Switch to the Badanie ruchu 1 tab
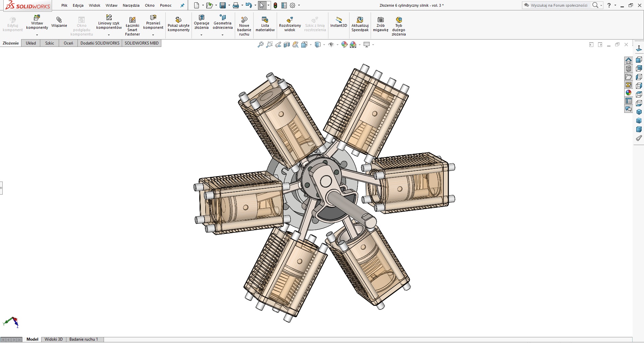Screen dimensions: 644x343 (84, 339)
